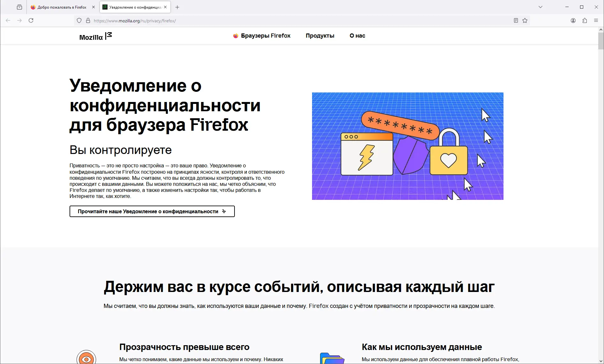Open tracking protection via the shield icon
Screen dimensions: 604x364
coord(79,20)
